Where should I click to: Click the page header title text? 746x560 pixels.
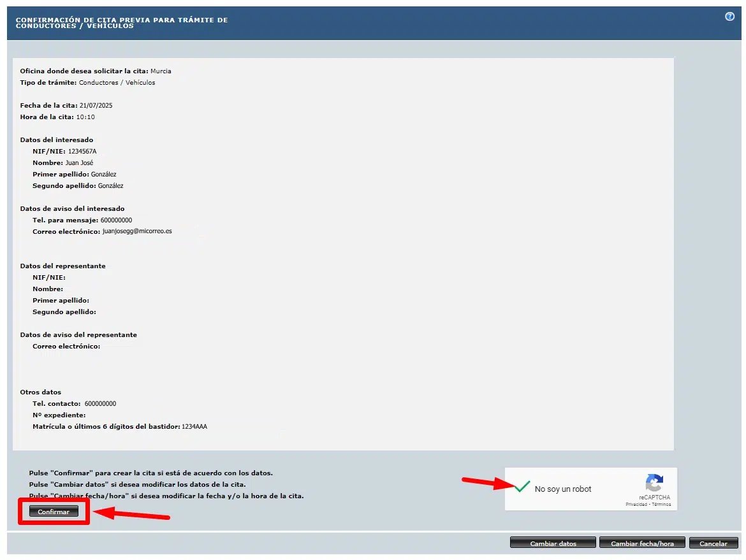[121, 23]
